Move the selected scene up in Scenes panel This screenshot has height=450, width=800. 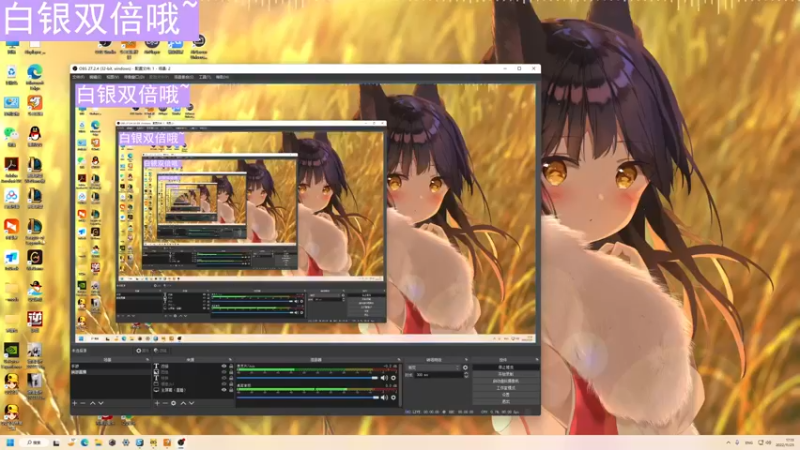coord(92,403)
